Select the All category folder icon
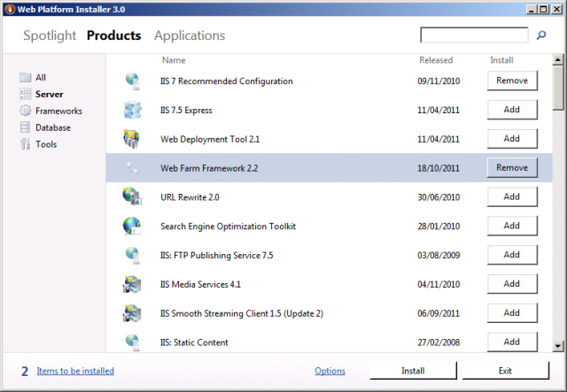The width and height of the screenshot is (567, 392). coord(26,78)
